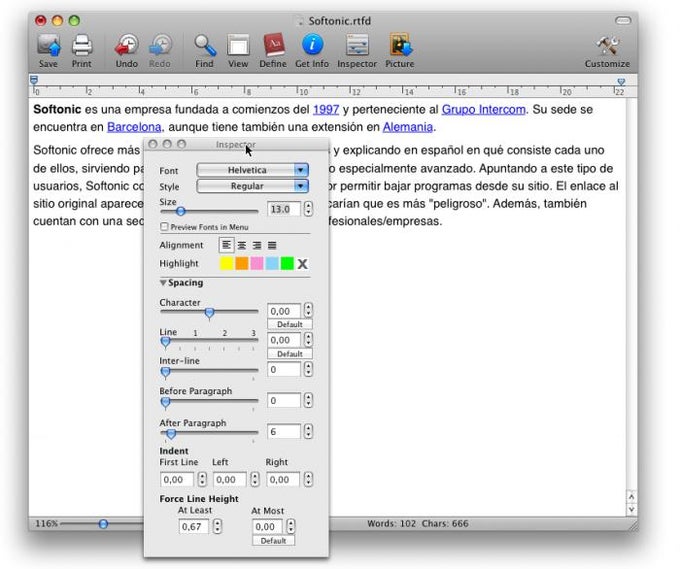Pick the yellow highlight swatch
The width and height of the screenshot is (680, 569).
(226, 263)
